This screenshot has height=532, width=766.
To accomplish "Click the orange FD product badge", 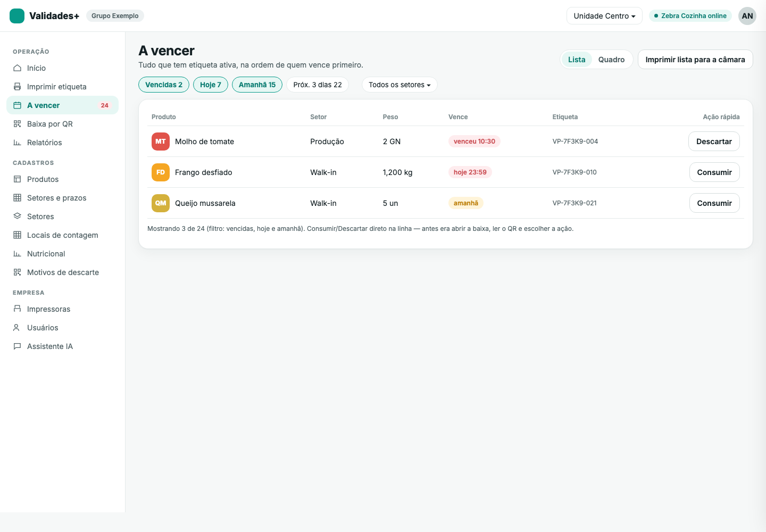I will tap(161, 172).
